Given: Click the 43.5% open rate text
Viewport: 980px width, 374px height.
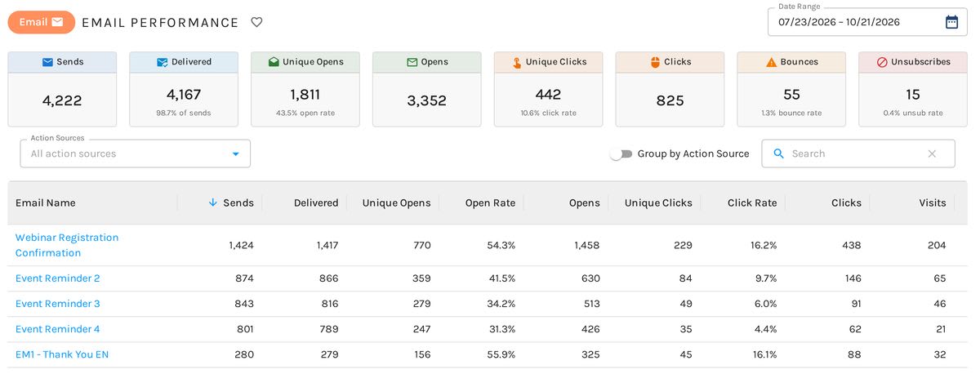Looking at the screenshot, I should click(305, 114).
